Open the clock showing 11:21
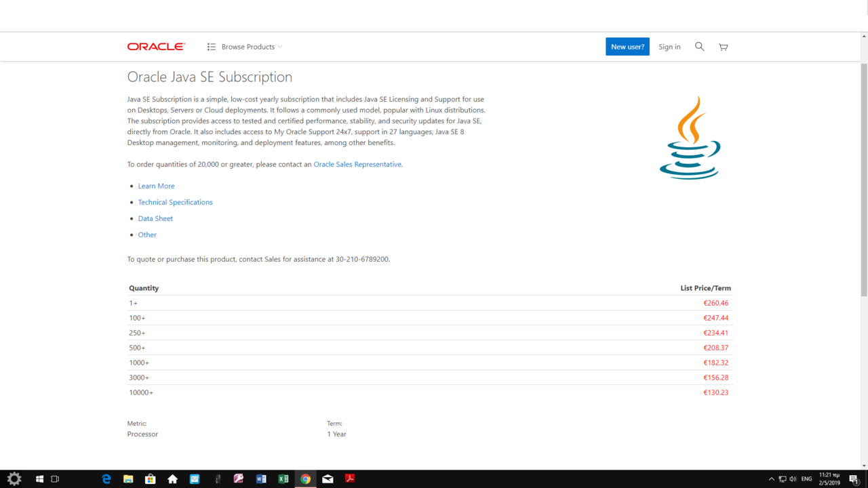 point(829,479)
